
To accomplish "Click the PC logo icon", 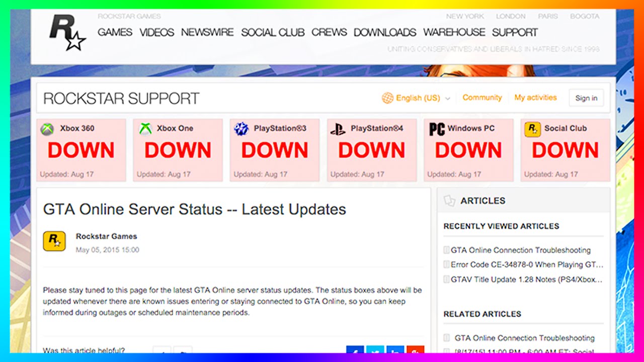I will click(x=437, y=129).
